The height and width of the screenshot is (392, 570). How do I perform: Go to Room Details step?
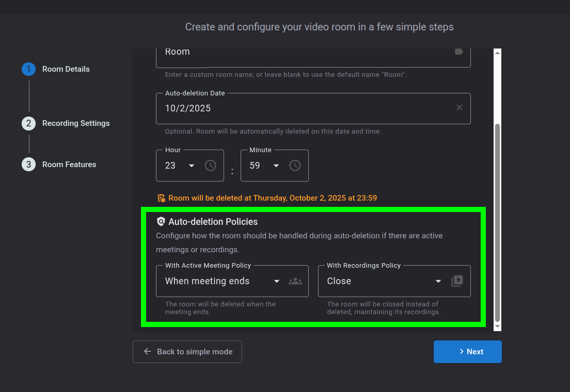[x=66, y=69]
